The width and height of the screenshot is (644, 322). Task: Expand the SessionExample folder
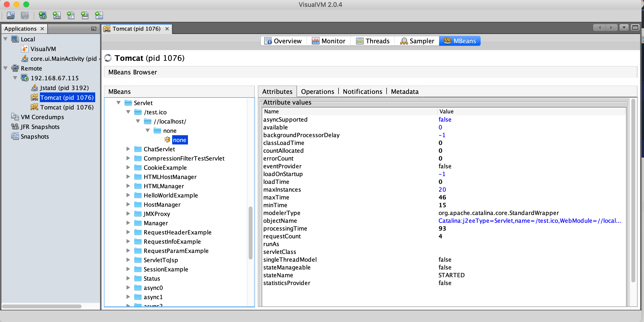tap(128, 269)
